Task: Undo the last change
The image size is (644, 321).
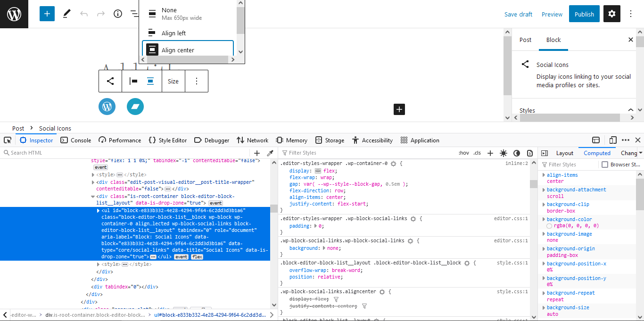Action: (x=84, y=14)
